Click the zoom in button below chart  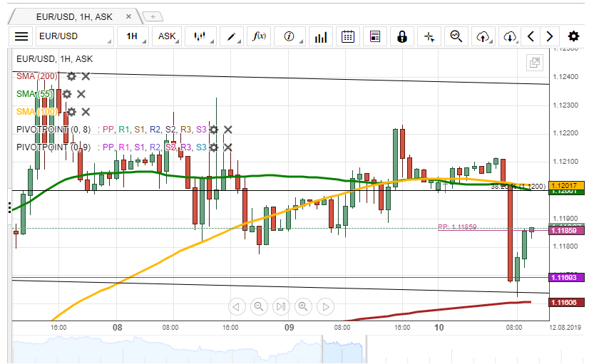pos(303,307)
